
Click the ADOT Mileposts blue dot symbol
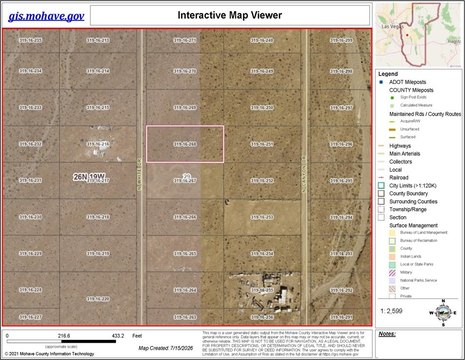381,82
